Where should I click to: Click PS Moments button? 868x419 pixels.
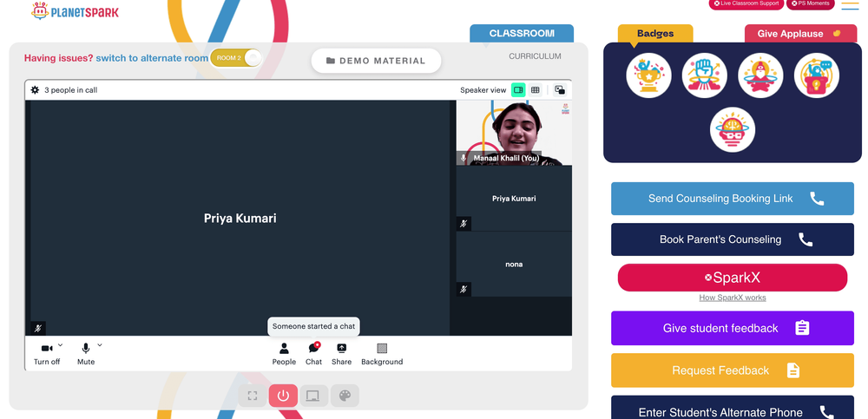coord(810,3)
